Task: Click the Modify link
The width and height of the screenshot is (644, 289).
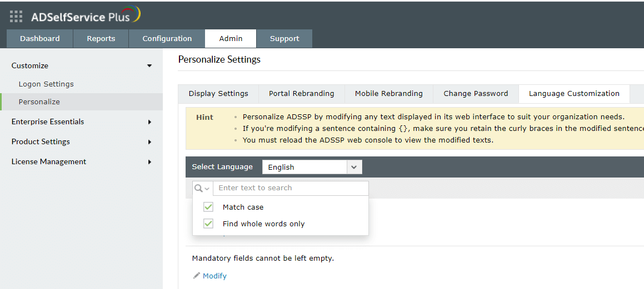Action: 214,276
